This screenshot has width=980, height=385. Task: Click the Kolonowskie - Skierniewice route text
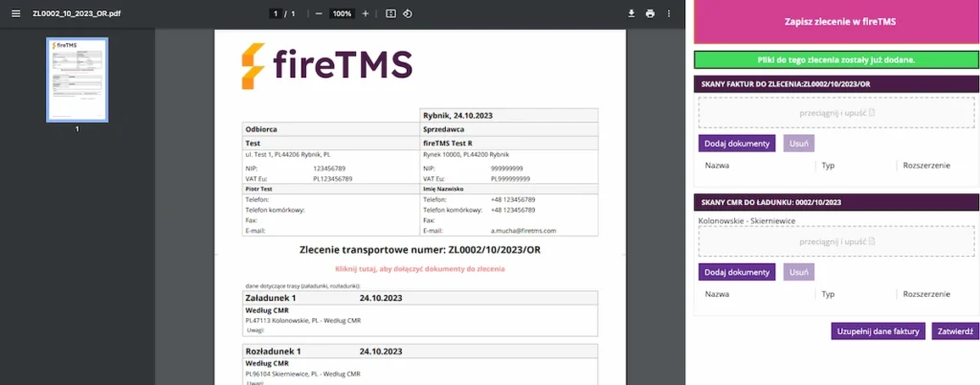tap(746, 220)
